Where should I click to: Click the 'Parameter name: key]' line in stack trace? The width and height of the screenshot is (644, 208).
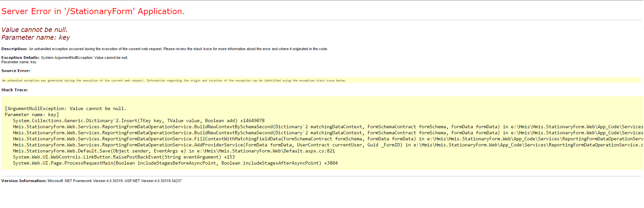coord(32,114)
